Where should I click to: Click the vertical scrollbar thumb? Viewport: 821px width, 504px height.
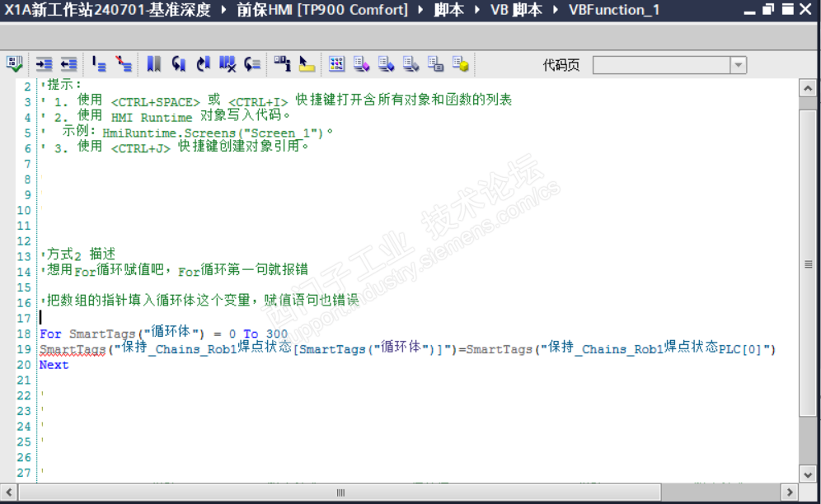click(x=808, y=264)
